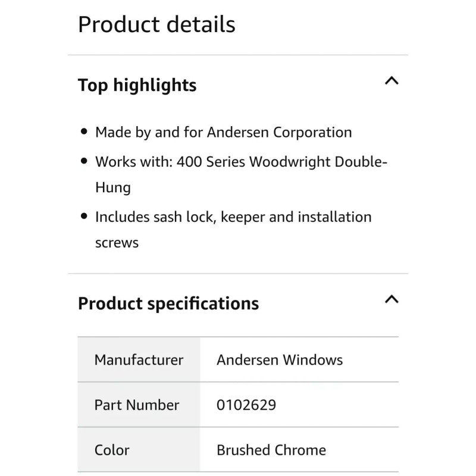Select the Manufacturer label cell
Image resolution: width=476 pixels, height=476 pixels.
139,360
